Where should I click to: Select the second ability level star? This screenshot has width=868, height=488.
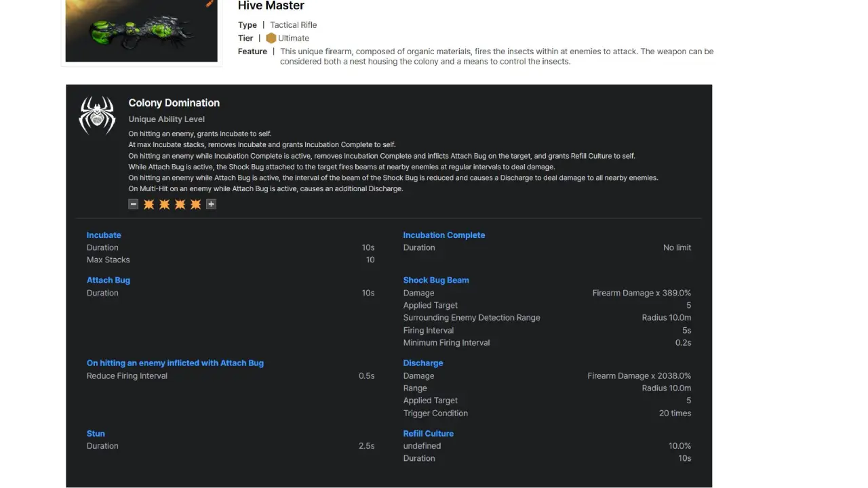tap(164, 204)
